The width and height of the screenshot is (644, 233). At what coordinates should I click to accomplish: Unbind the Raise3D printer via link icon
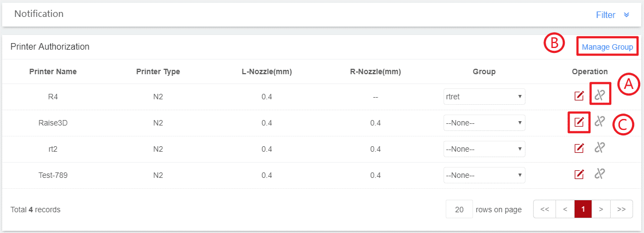tap(600, 121)
